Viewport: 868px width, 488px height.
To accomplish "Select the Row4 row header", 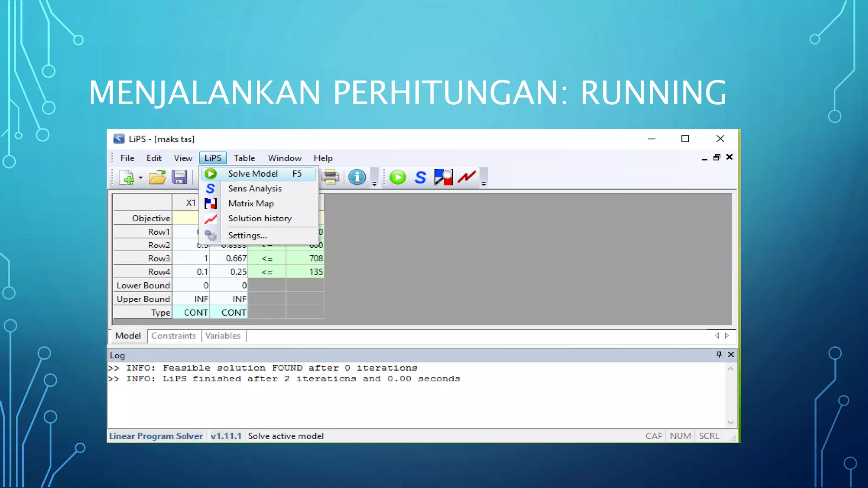I will click(x=142, y=272).
